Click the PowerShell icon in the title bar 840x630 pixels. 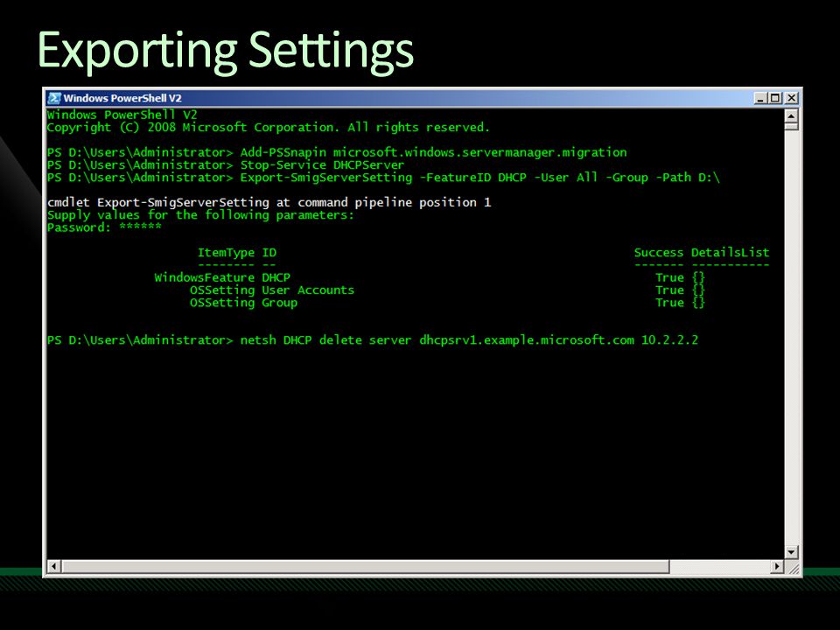pos(54,98)
